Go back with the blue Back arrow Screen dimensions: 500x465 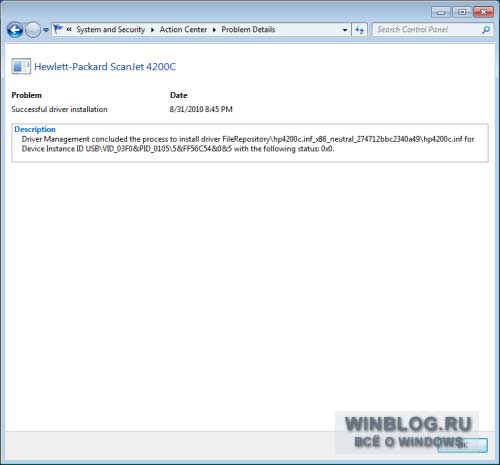pyautogui.click(x=15, y=30)
